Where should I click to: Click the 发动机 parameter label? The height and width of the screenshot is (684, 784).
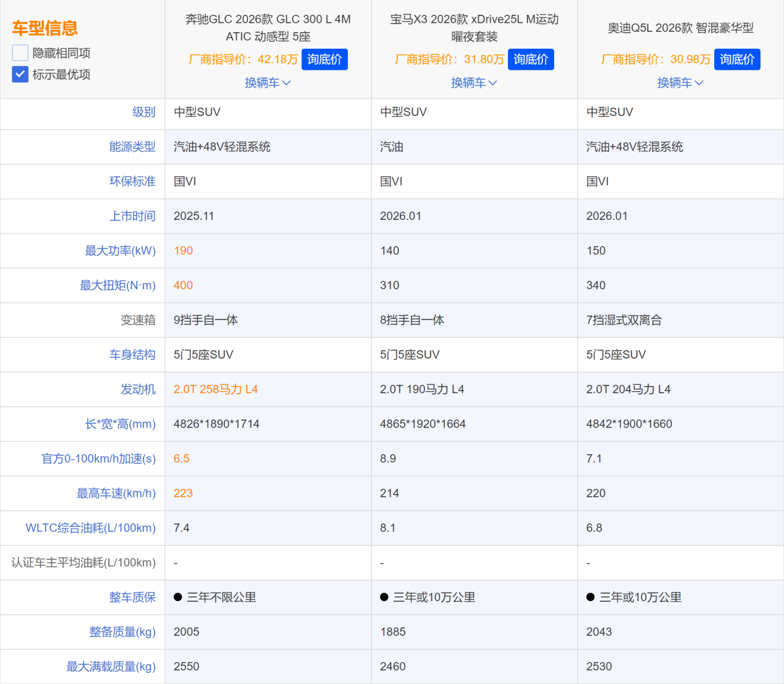pyautogui.click(x=138, y=389)
